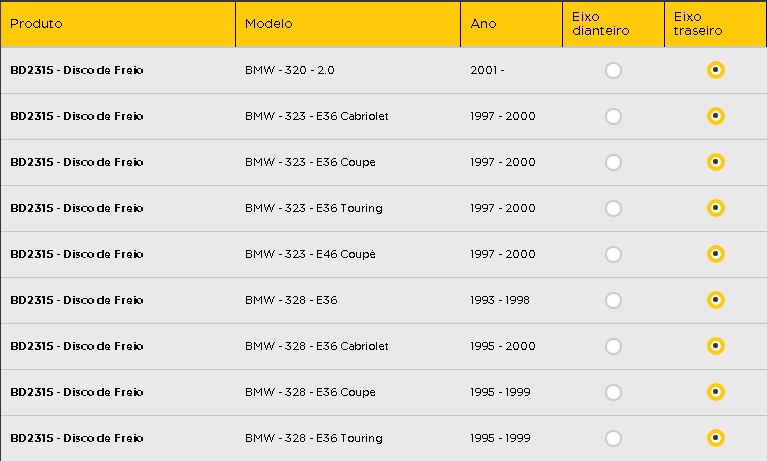The height and width of the screenshot is (461, 767).
Task: Open BD2315 Disco de Freio for BMW 320
Action: 77,70
